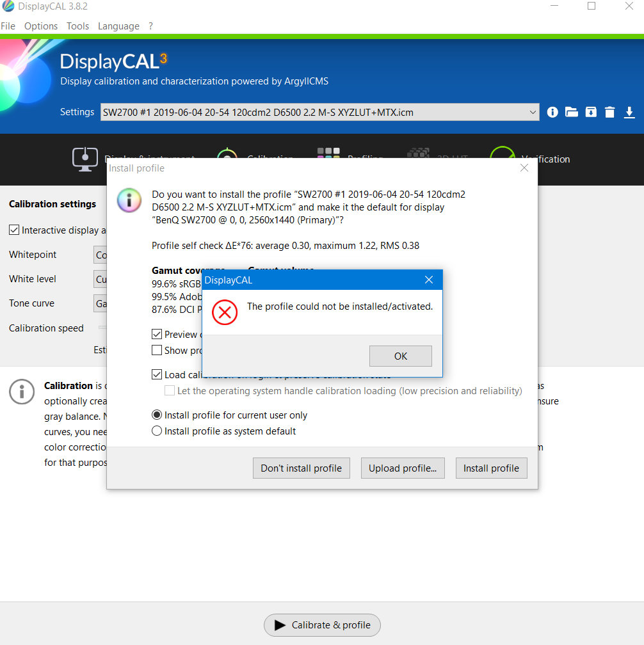This screenshot has height=645, width=644.
Task: Open the Display & instrument tab icon
Action: tap(85, 159)
